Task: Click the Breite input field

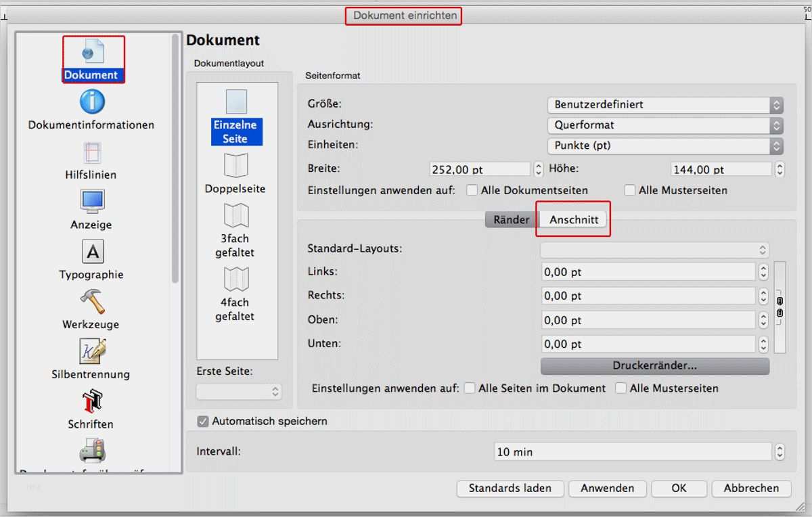Action: [480, 169]
